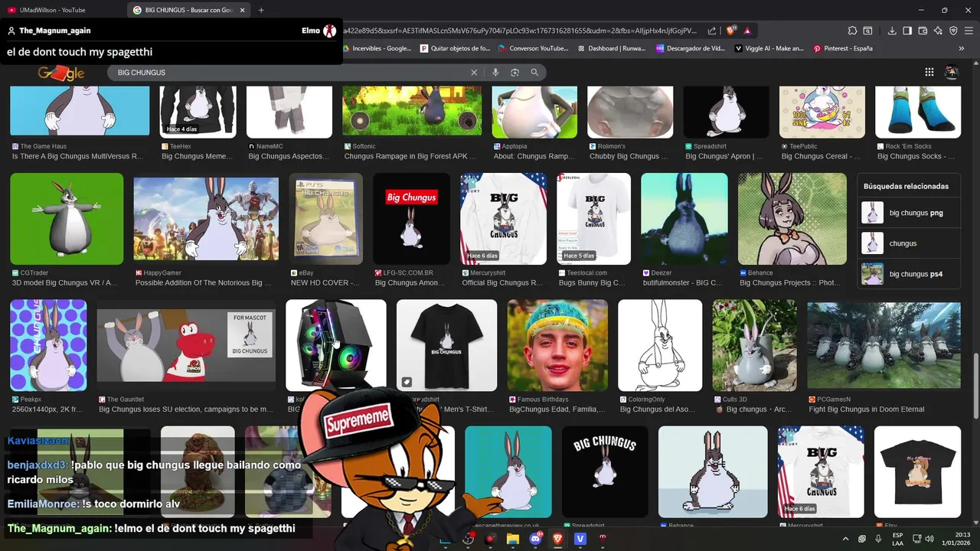The height and width of the screenshot is (551, 980).
Task: Open Behance anime bunny girl image
Action: [792, 219]
